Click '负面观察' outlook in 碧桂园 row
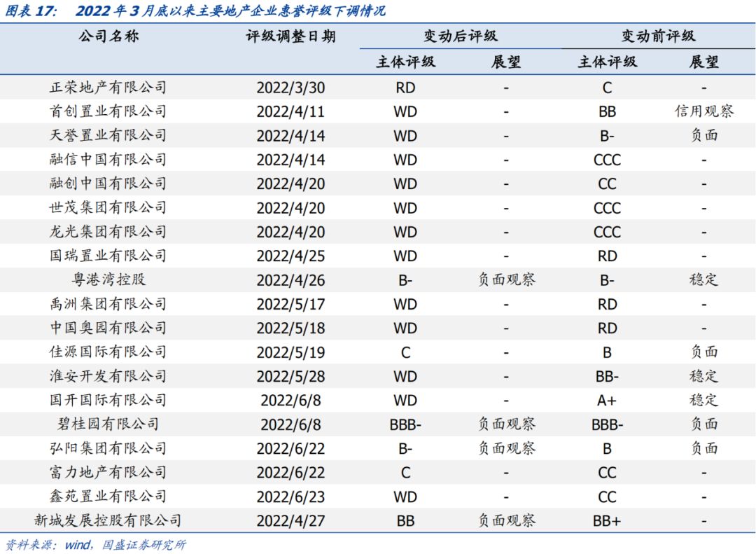The height and width of the screenshot is (554, 756). pos(506,424)
